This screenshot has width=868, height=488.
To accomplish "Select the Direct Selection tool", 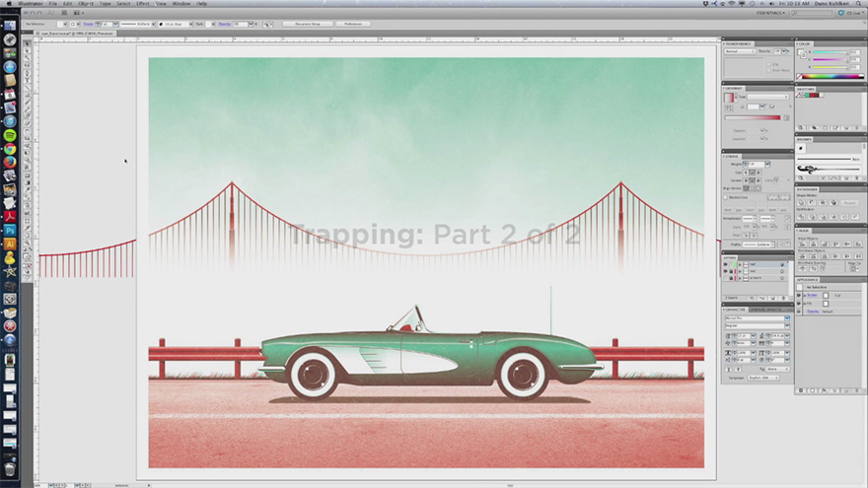I will pyautogui.click(x=28, y=50).
